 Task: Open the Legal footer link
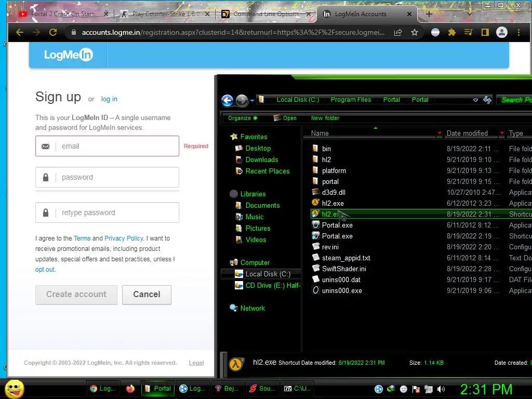(196, 363)
